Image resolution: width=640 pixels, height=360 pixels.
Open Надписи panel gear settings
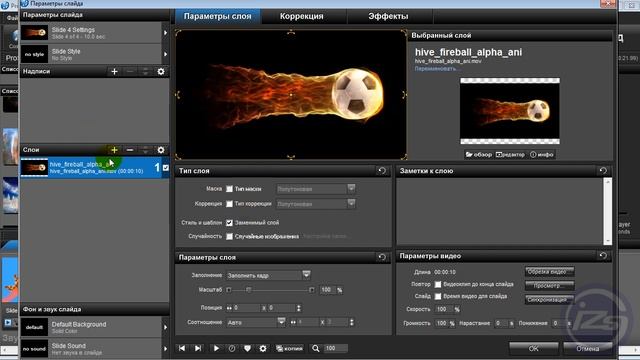coord(161,71)
